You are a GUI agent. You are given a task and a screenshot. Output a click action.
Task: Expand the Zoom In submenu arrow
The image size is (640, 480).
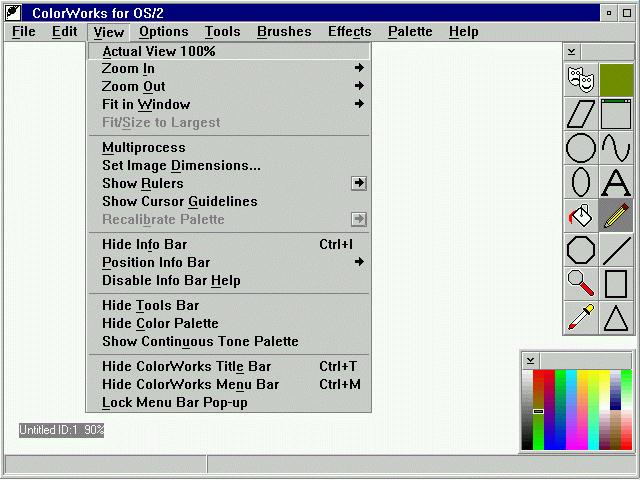(359, 68)
